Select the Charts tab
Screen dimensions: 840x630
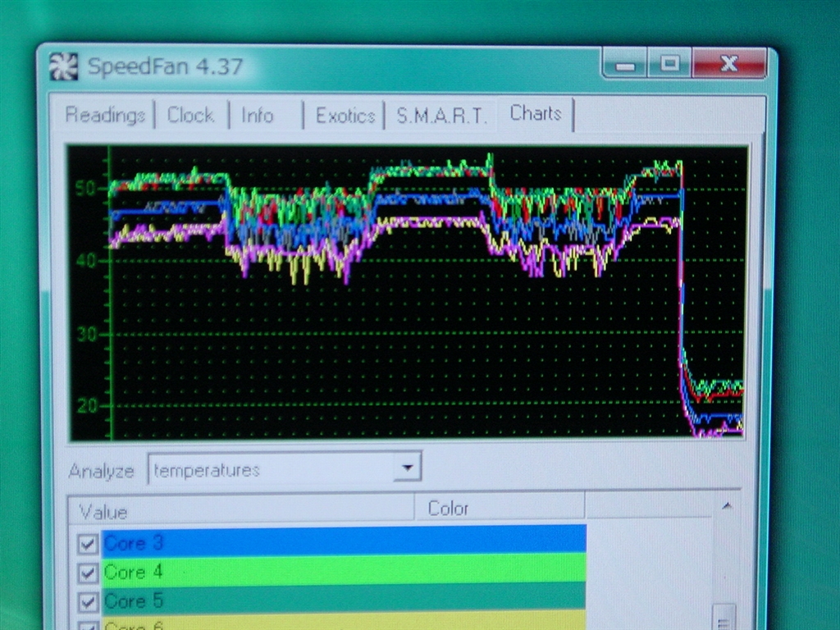536,114
